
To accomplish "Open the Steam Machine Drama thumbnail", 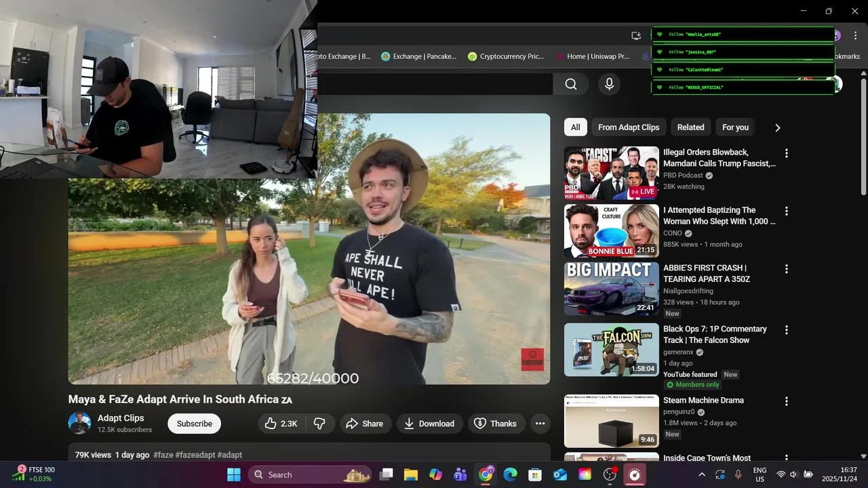I will tap(612, 421).
